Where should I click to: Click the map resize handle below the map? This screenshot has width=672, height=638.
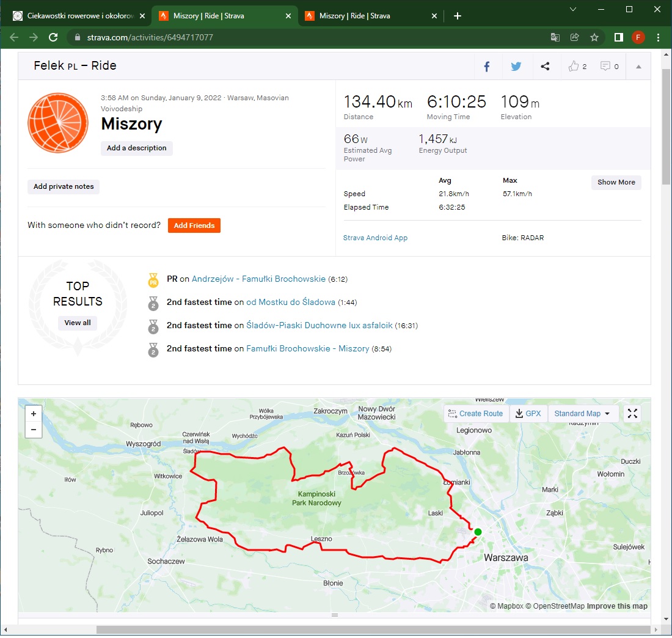click(335, 615)
